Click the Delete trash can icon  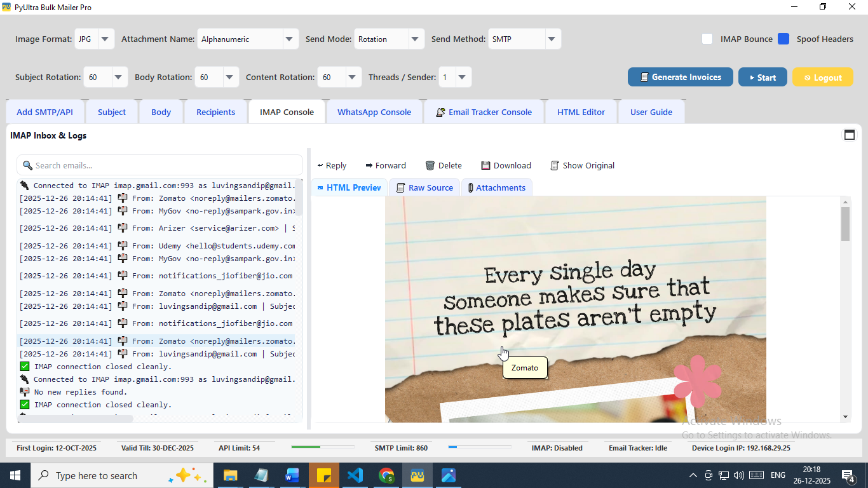(x=430, y=165)
